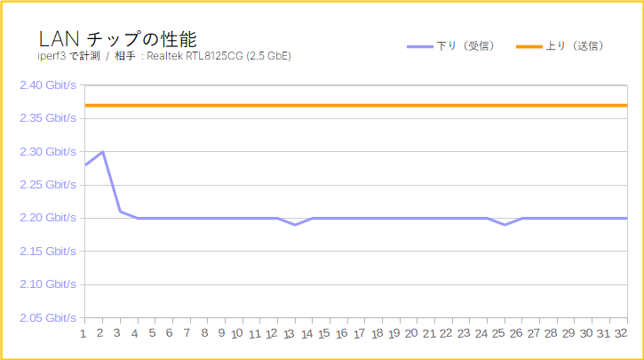Click the x-axis label '3'
644x360 pixels.
click(x=117, y=333)
